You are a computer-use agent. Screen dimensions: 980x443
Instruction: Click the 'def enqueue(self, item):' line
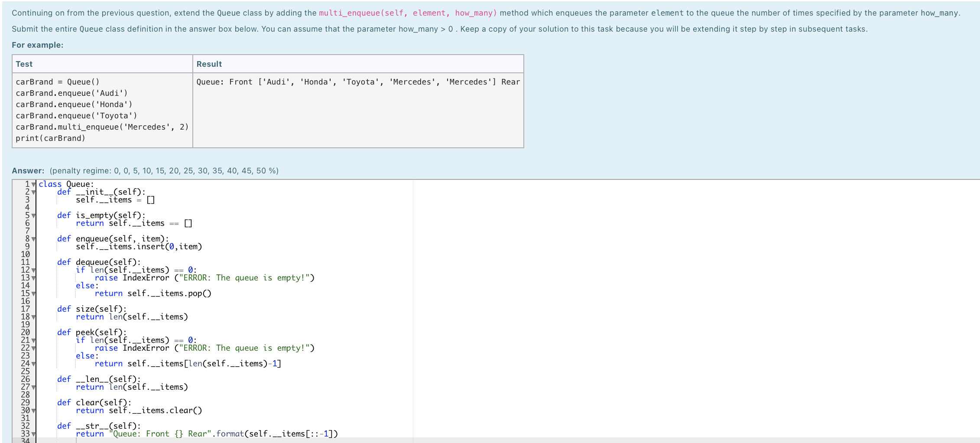(113, 239)
